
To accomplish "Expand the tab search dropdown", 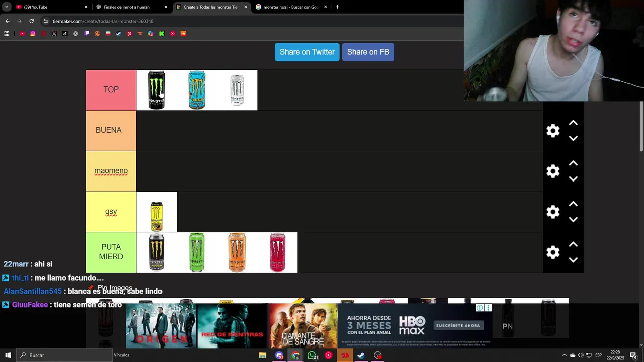I will coord(7,7).
